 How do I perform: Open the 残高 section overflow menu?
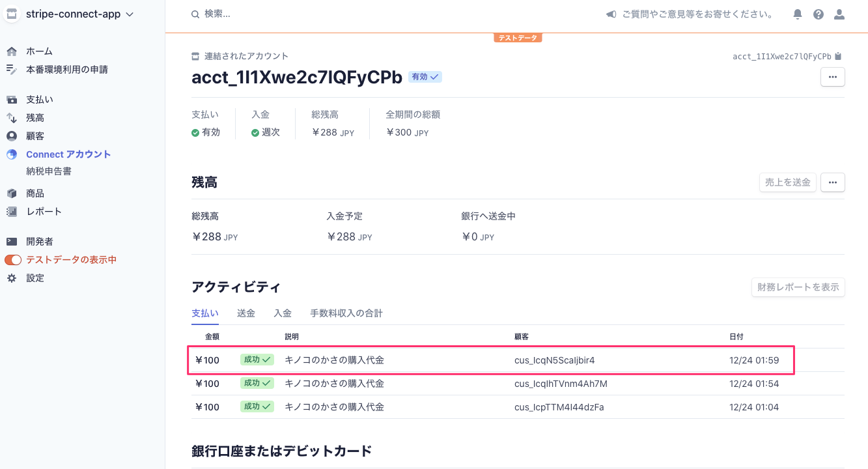coord(832,182)
